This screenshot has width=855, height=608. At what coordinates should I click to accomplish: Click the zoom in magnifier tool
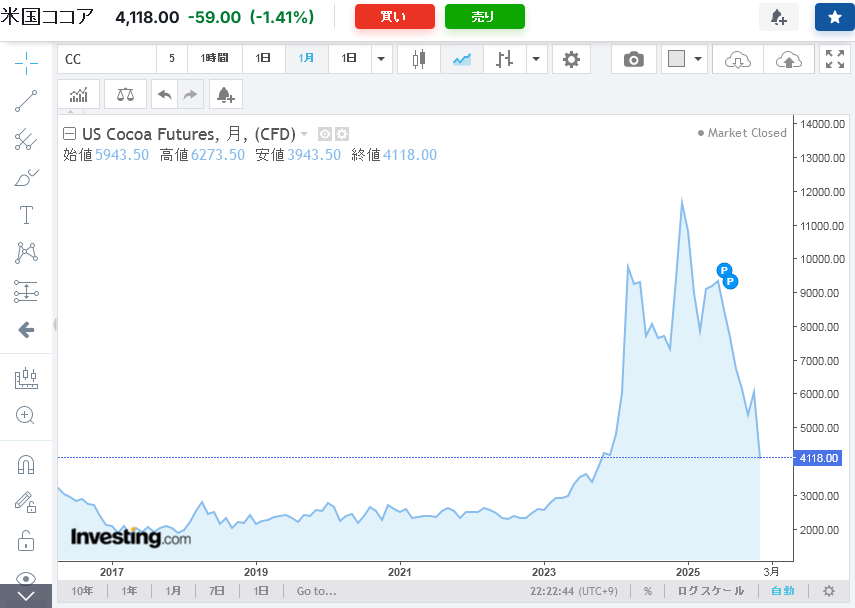[26, 415]
